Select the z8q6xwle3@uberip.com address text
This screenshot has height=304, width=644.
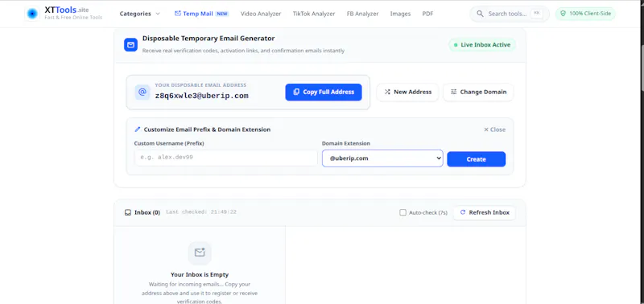click(202, 96)
